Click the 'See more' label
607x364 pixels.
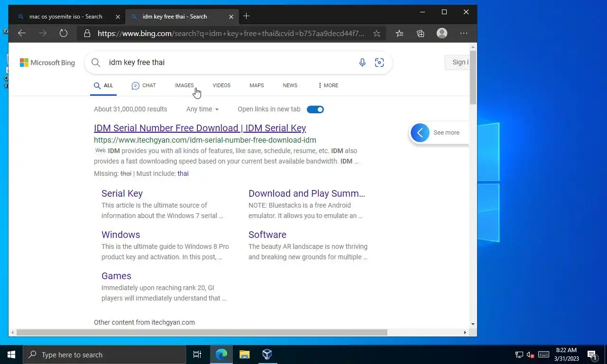coord(446,133)
